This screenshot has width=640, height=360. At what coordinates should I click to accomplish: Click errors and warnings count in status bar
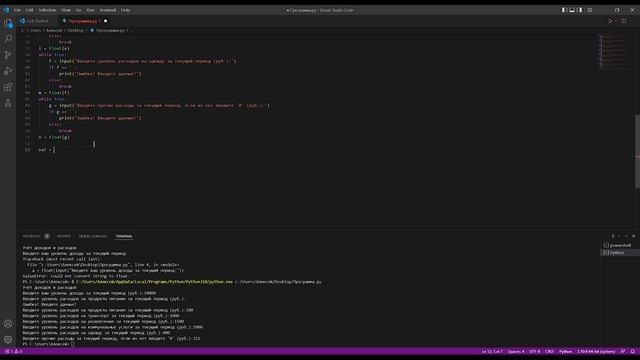point(13,351)
